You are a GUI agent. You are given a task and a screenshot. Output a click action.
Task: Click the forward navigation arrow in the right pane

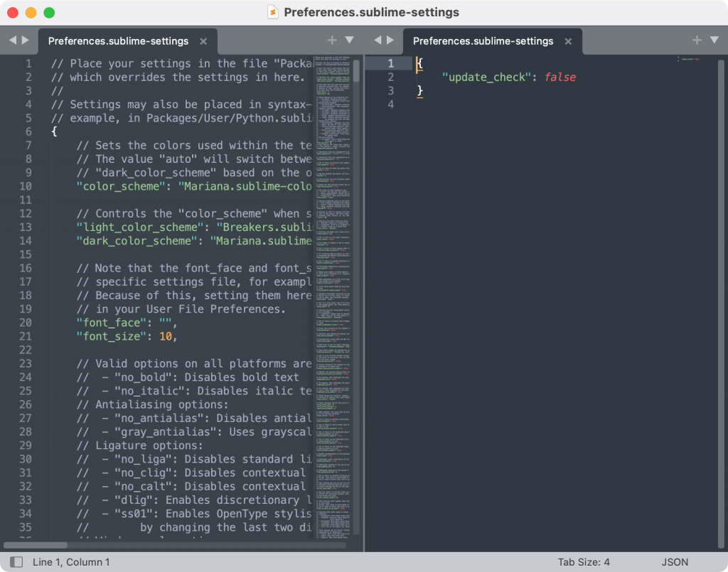click(389, 41)
